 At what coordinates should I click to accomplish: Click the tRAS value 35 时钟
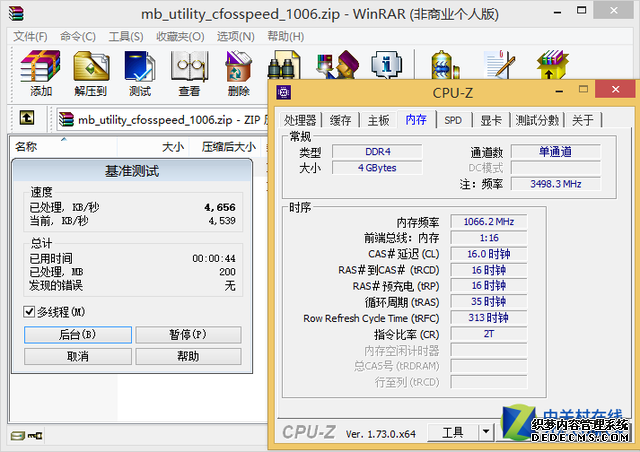click(x=489, y=302)
